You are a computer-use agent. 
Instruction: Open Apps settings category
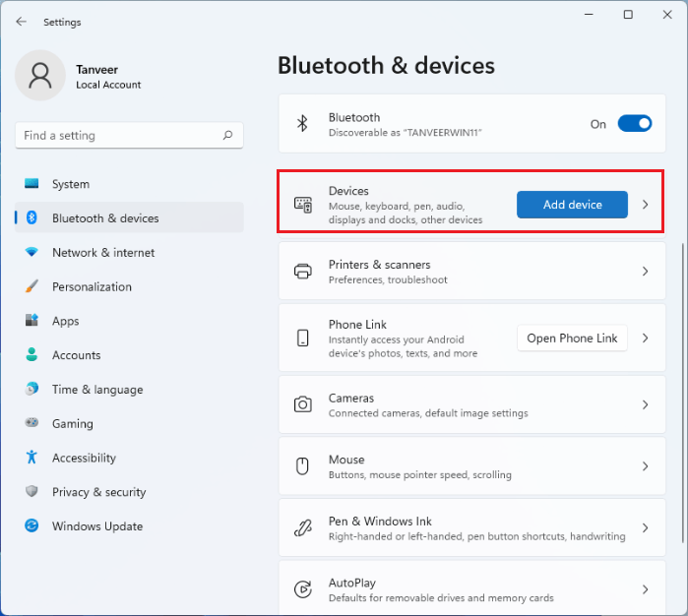(129, 321)
